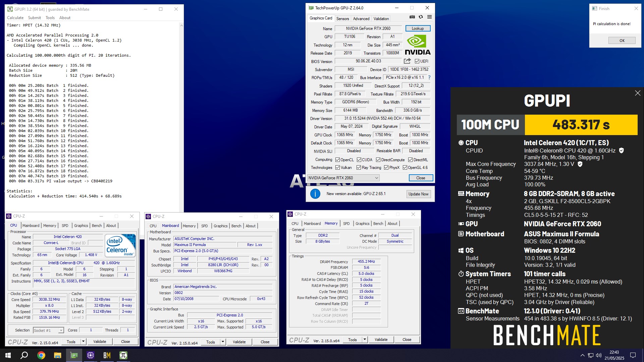Viewport: 644px width, 362px height.
Task: Toggle the DirectCompute checkbox
Action: click(x=378, y=160)
